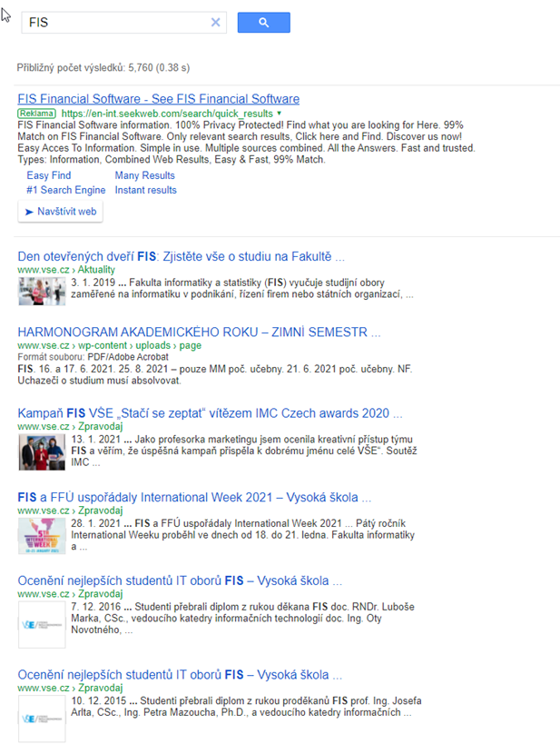560x744 pixels.
Task: Click the blue magnifier search button
Action: point(263,23)
